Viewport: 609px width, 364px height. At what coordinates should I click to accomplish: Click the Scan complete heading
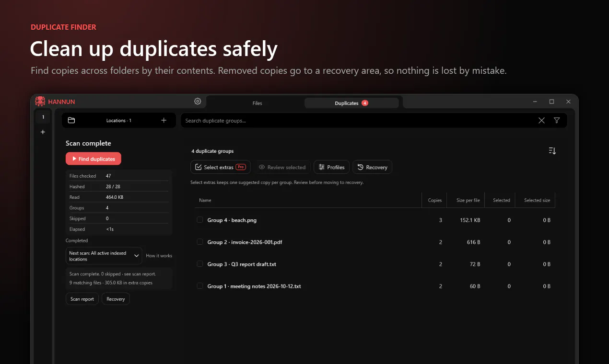[88, 143]
